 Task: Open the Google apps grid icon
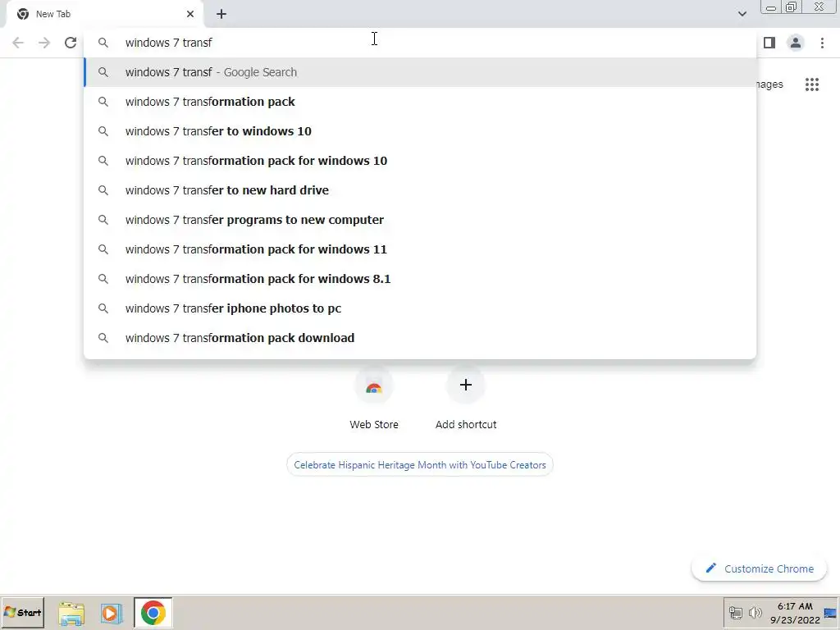pyautogui.click(x=811, y=84)
